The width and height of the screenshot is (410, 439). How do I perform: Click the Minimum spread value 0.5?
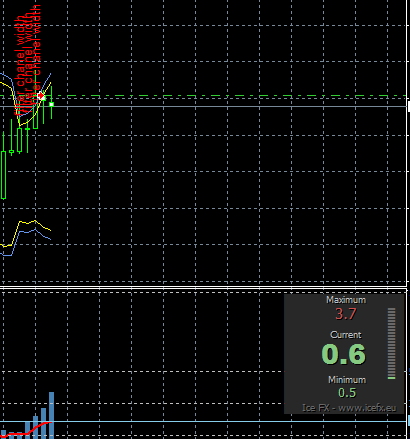coord(347,393)
